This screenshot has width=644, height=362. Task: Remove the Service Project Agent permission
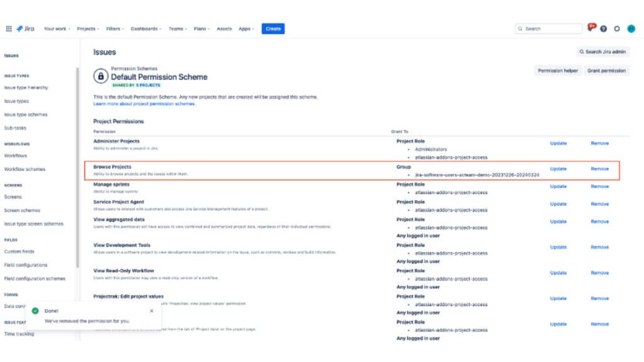point(599,204)
